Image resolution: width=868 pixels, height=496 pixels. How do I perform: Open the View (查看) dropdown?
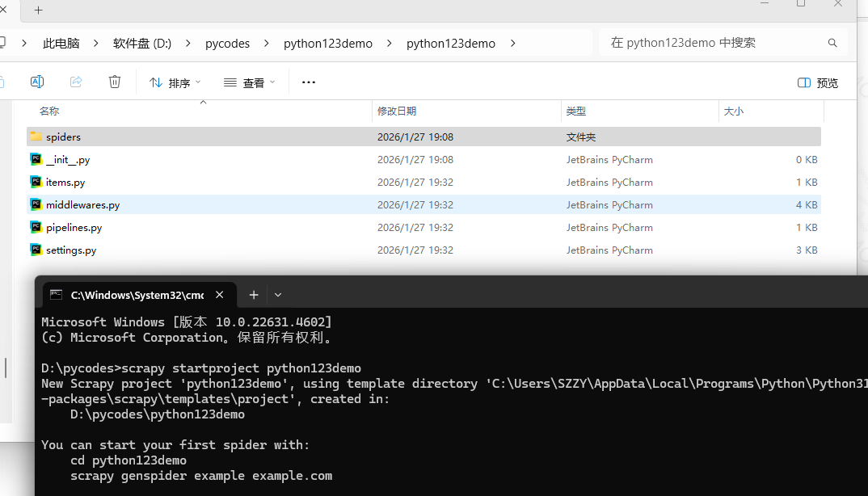click(249, 82)
